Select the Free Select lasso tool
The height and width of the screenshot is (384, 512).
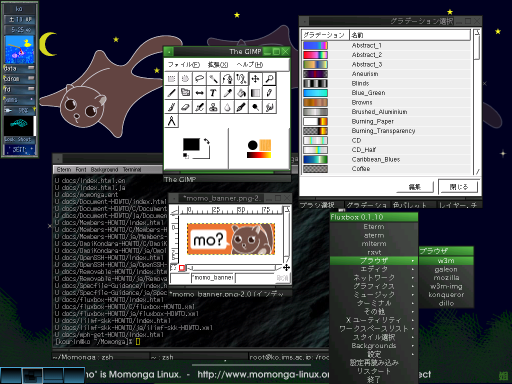199,79
